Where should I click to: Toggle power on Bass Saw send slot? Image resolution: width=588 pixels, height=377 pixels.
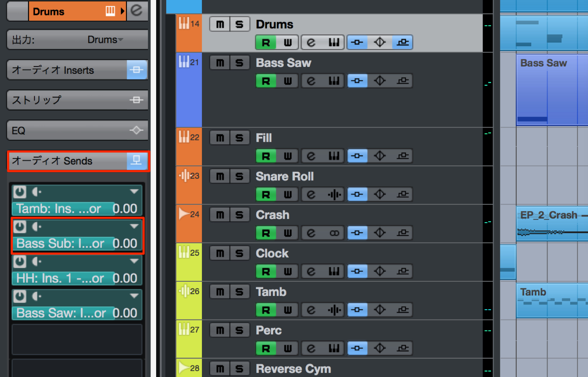pos(20,296)
